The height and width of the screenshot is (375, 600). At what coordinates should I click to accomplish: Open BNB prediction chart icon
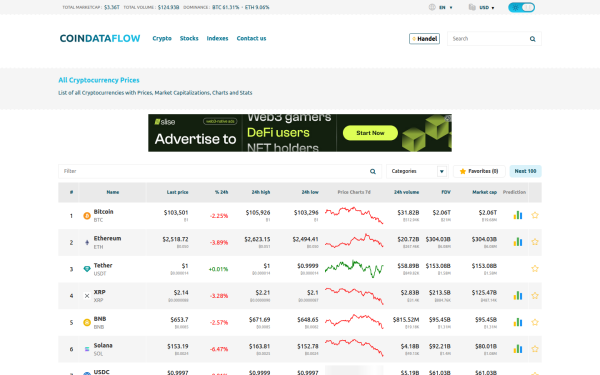click(x=518, y=322)
